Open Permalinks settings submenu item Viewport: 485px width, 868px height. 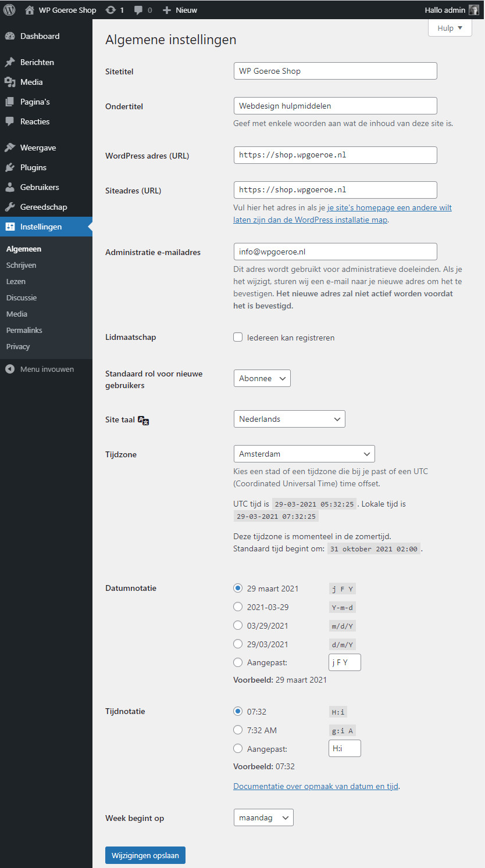[24, 330]
